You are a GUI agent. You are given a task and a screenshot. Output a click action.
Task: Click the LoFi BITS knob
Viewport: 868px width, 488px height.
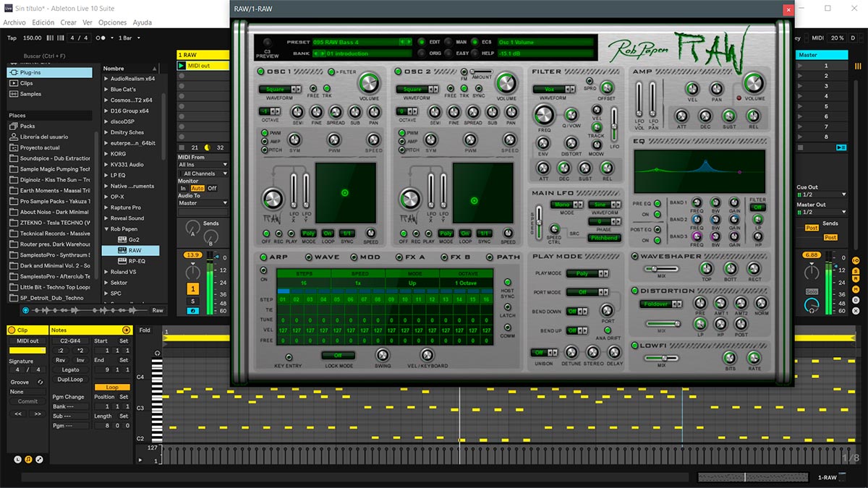tap(731, 358)
